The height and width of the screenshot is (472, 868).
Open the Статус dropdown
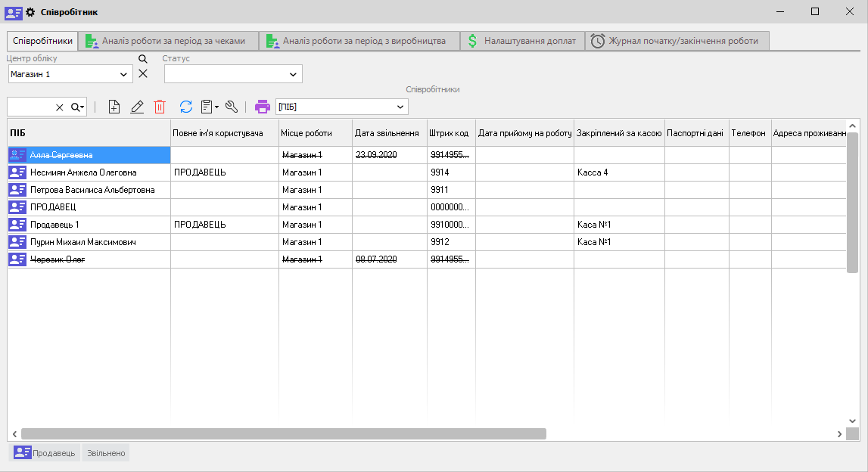(x=293, y=74)
